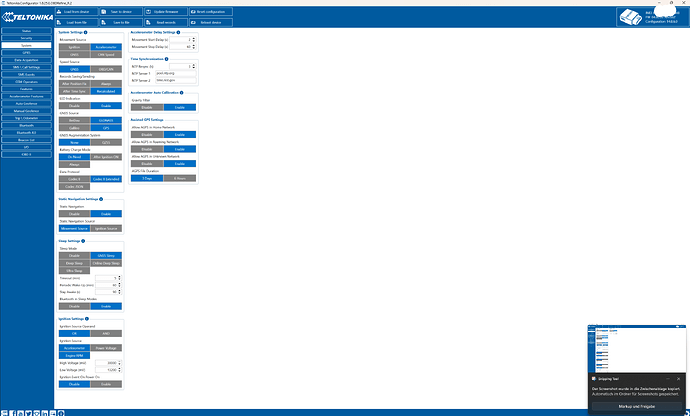Click info icon beside Time Synchronization
This screenshot has height=416, width=690.
166,59
